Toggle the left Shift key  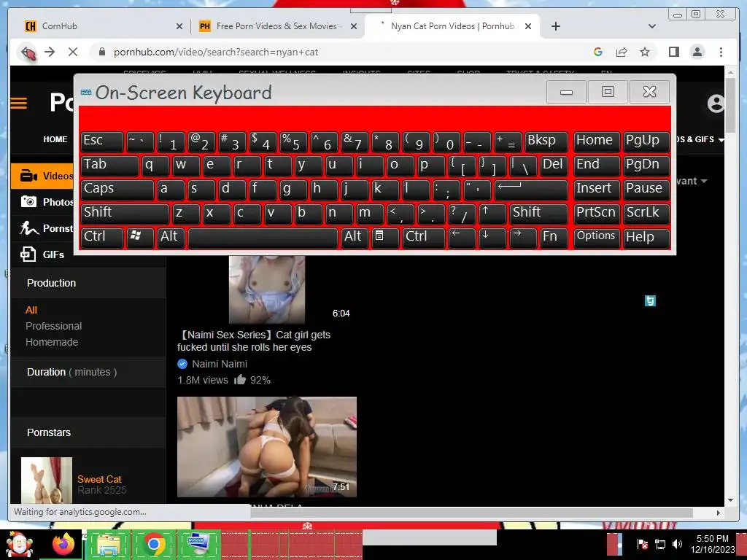click(125, 213)
